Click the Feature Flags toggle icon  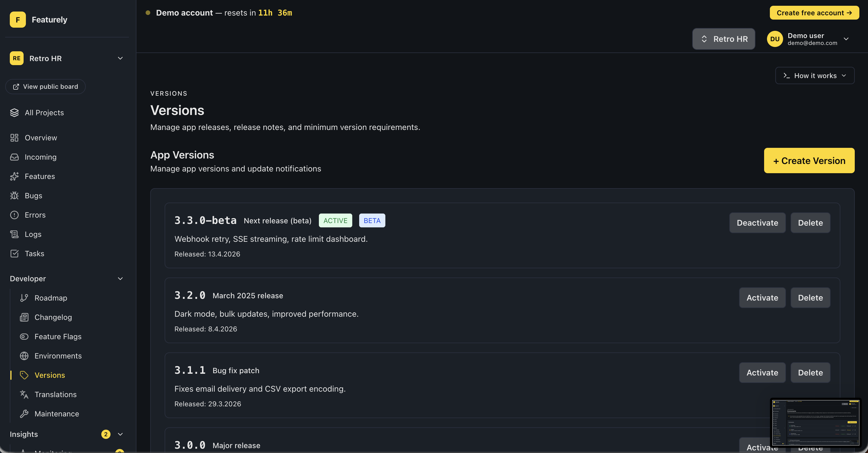[x=24, y=337]
